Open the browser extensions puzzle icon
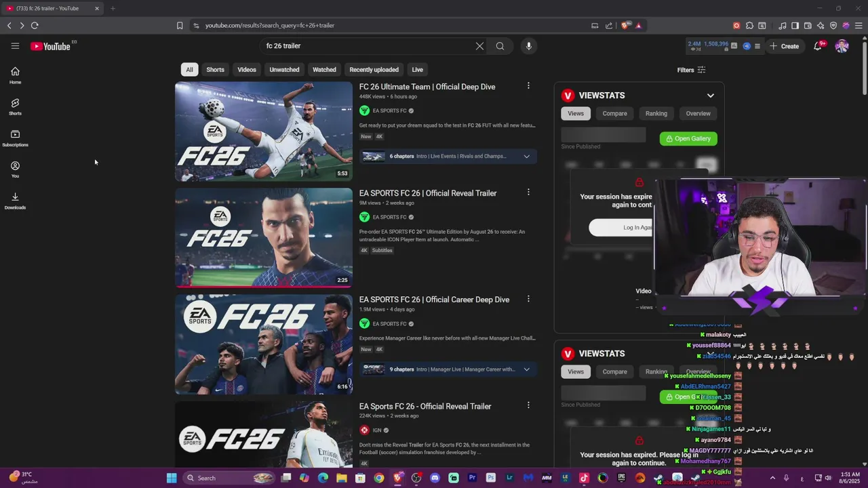Viewport: 868px width, 488px height. [x=749, y=25]
